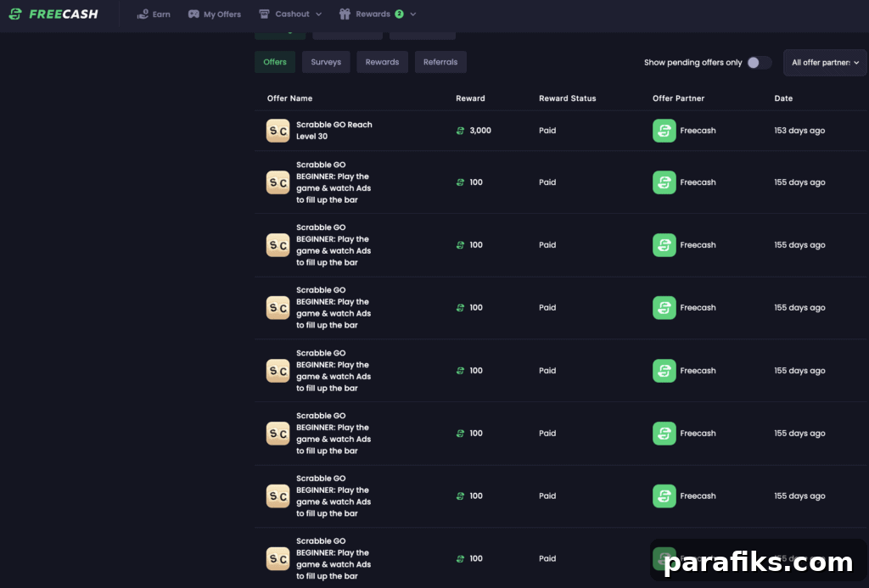This screenshot has width=869, height=588.
Task: Click the Reward column header
Action: click(x=470, y=98)
